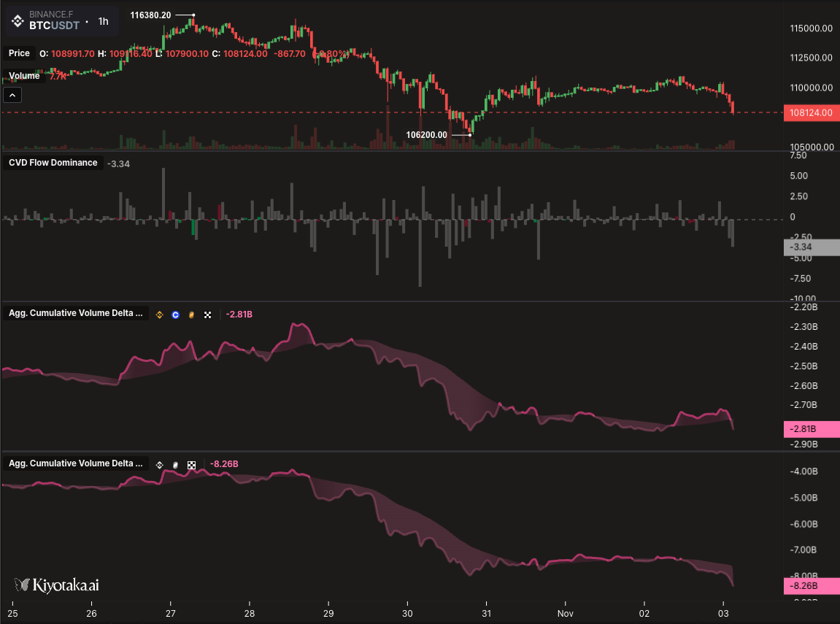
Task: Click the orange Binance icon in upper CVD pane
Action: pos(159,315)
